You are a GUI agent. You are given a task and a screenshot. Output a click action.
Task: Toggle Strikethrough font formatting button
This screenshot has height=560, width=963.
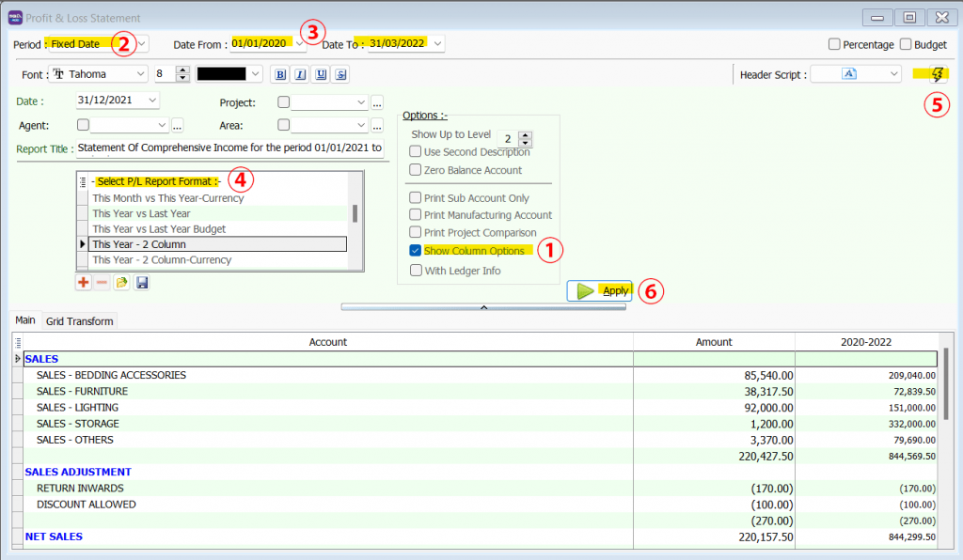340,74
